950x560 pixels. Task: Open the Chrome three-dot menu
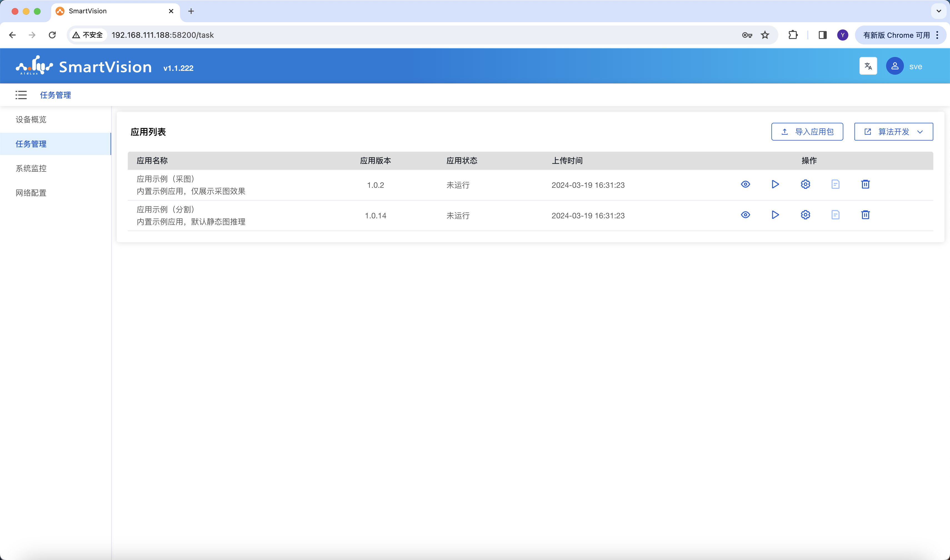tap(937, 35)
